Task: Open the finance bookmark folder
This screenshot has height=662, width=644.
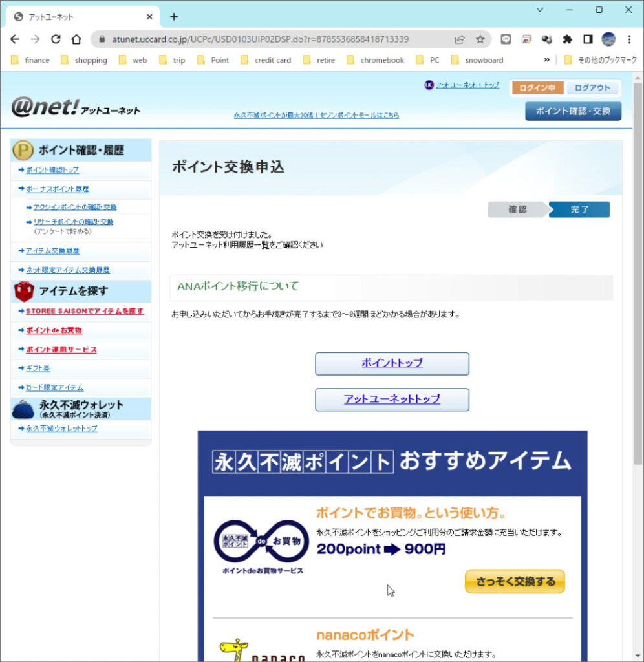Action: click(x=30, y=60)
